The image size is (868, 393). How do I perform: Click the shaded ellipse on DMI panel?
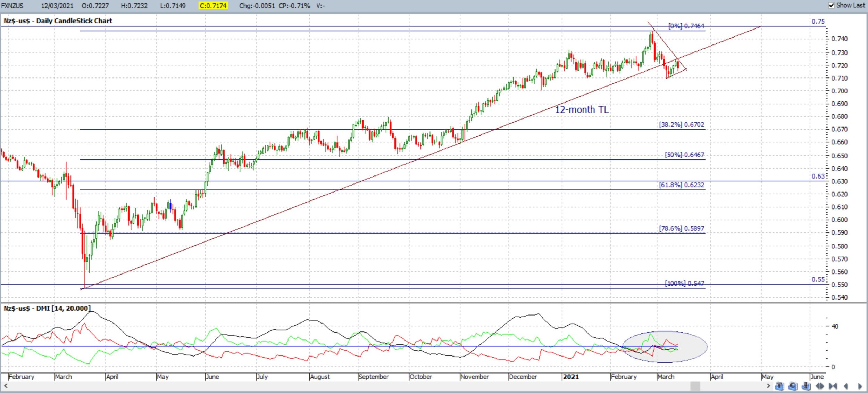click(x=664, y=347)
